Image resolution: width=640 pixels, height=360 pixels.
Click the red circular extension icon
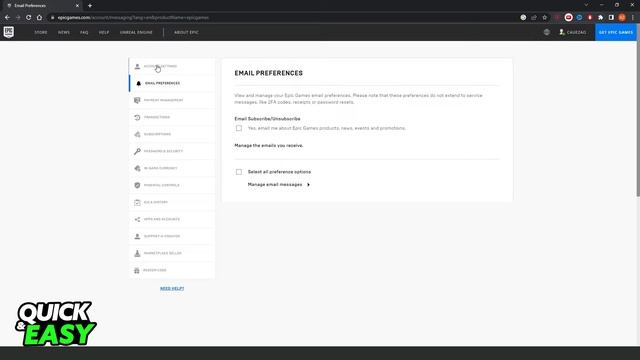[x=569, y=18]
